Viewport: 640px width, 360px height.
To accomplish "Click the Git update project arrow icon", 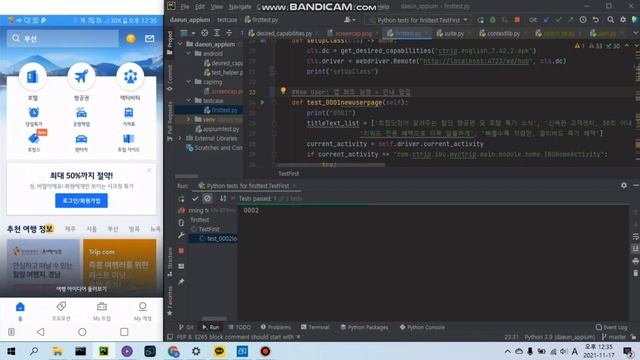I will 547,20.
